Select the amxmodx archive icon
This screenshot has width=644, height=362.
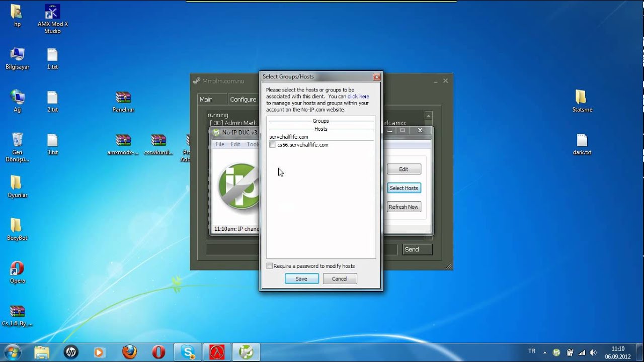[x=123, y=144]
